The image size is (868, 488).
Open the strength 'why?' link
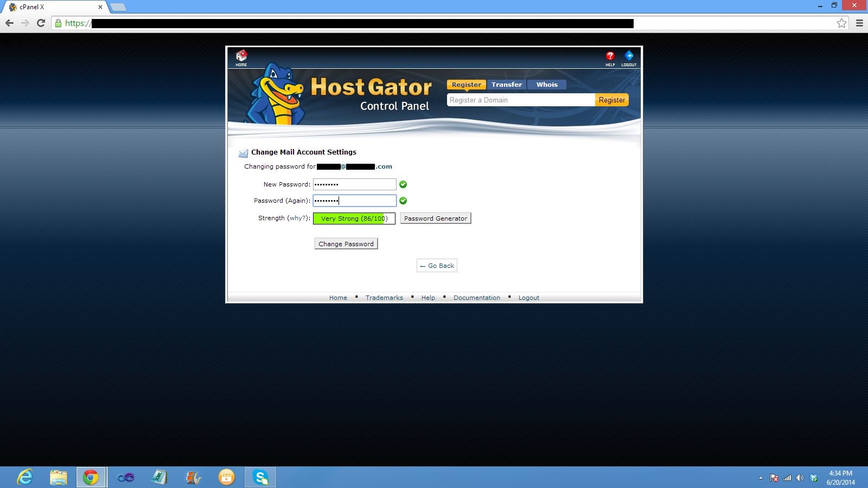[x=297, y=218]
